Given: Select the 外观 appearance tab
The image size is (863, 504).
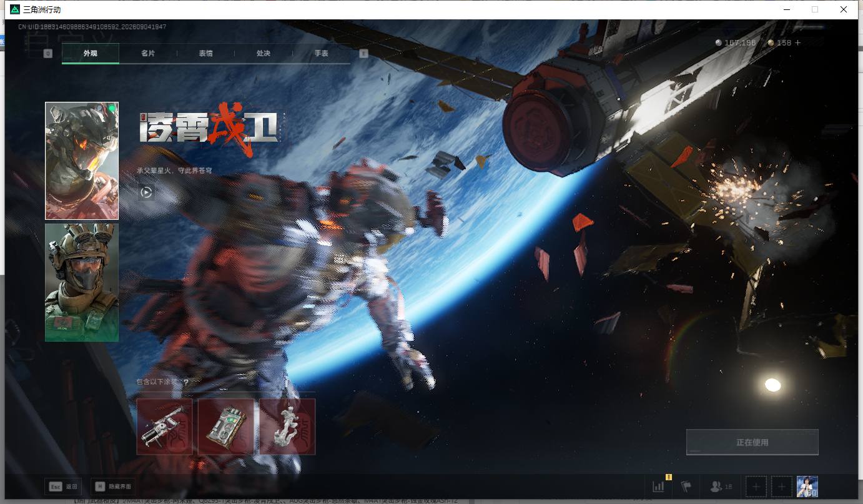Looking at the screenshot, I should 91,54.
